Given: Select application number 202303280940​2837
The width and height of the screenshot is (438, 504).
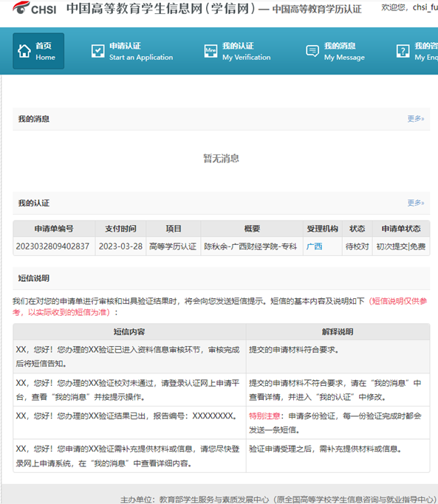Looking at the screenshot, I should [x=52, y=246].
